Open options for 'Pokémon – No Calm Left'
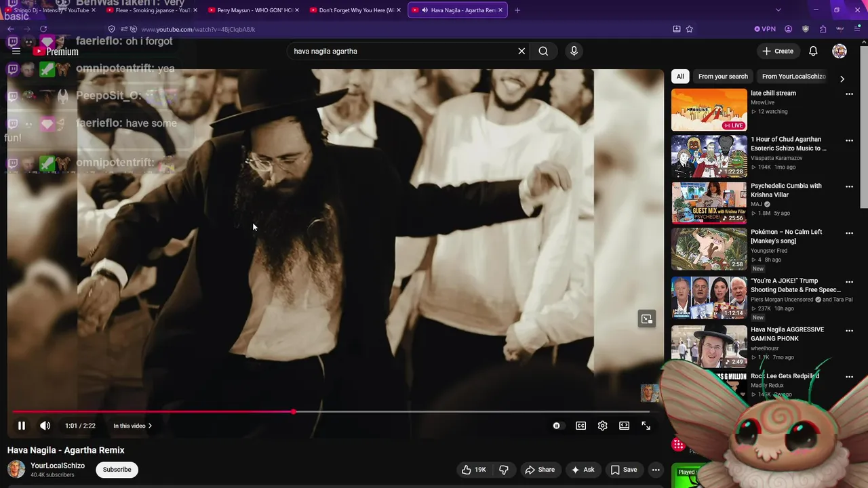 (849, 232)
